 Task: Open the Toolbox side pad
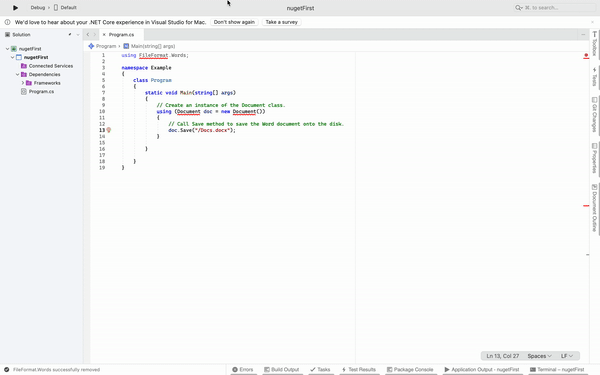pos(595,44)
